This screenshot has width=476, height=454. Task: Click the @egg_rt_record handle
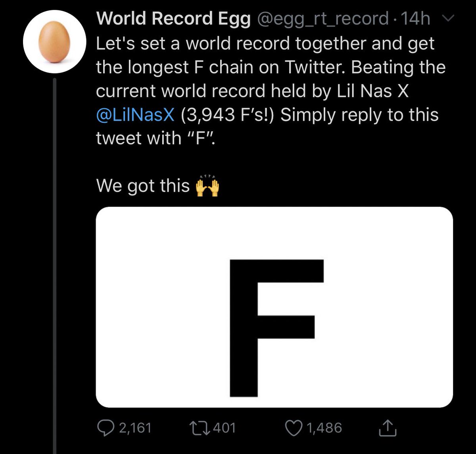click(x=323, y=19)
